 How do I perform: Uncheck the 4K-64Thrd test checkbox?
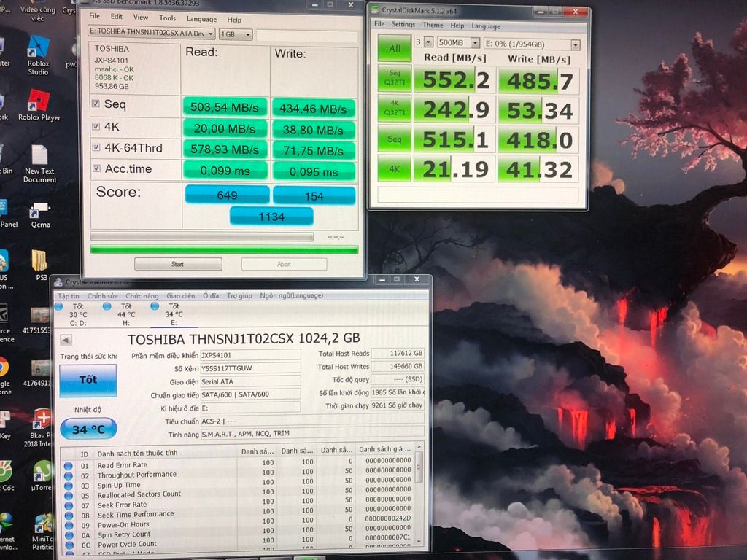(x=96, y=147)
